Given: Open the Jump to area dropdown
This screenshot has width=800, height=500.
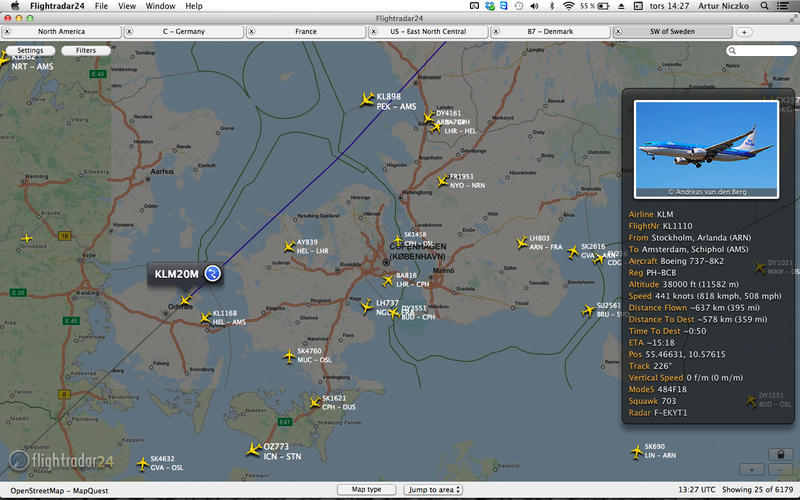Looking at the screenshot, I should point(433,489).
